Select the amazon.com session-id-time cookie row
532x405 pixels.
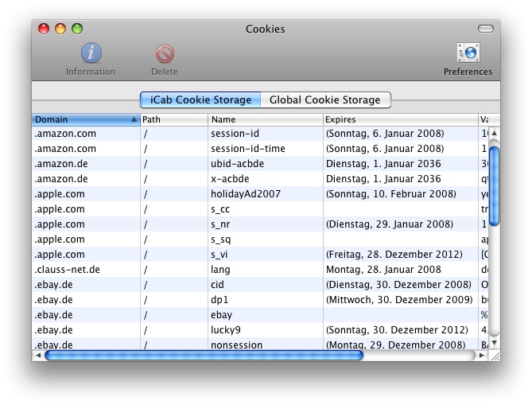tap(247, 149)
